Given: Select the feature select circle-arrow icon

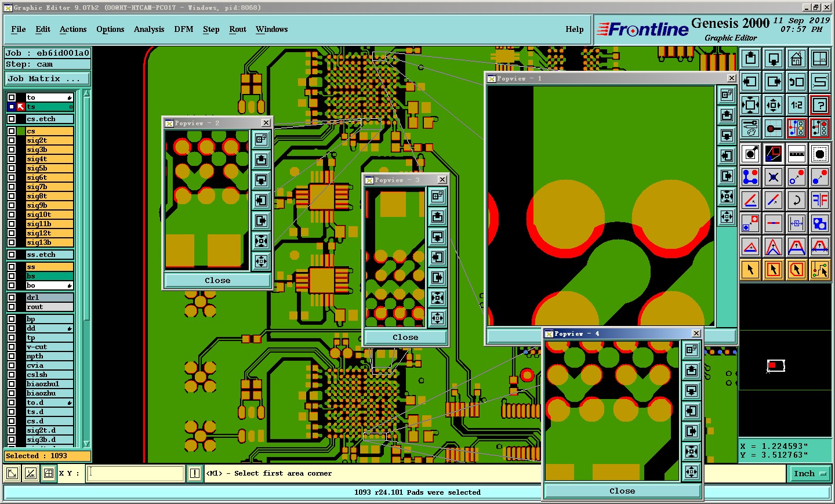Looking at the screenshot, I should click(x=750, y=154).
